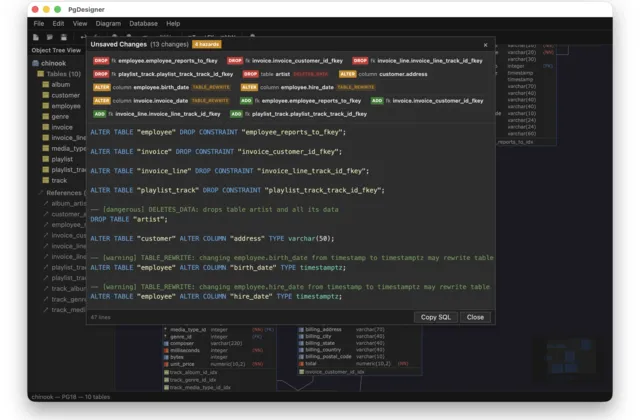Click the customer table icon
This screenshot has width=640, height=420.
pos(46,95)
